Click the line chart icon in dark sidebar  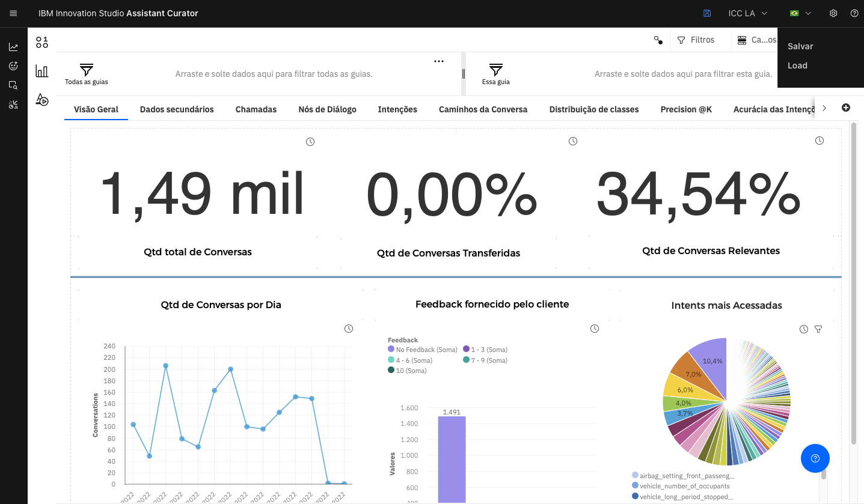point(13,47)
